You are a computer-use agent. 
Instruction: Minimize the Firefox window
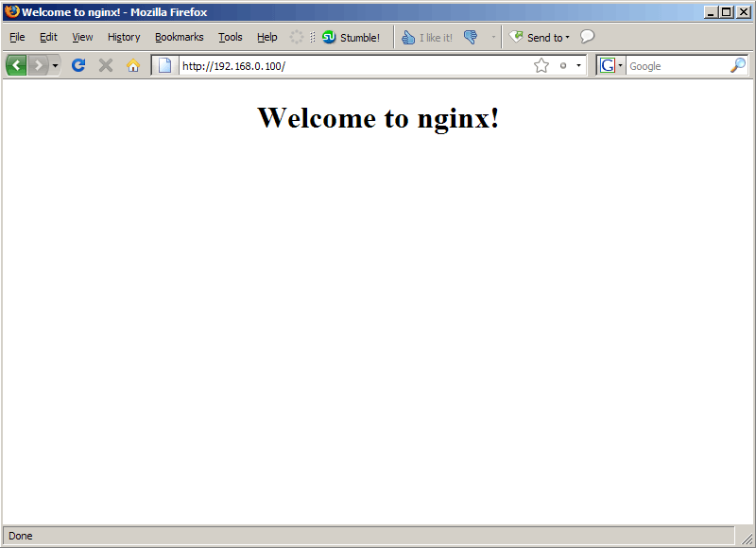[x=711, y=12]
